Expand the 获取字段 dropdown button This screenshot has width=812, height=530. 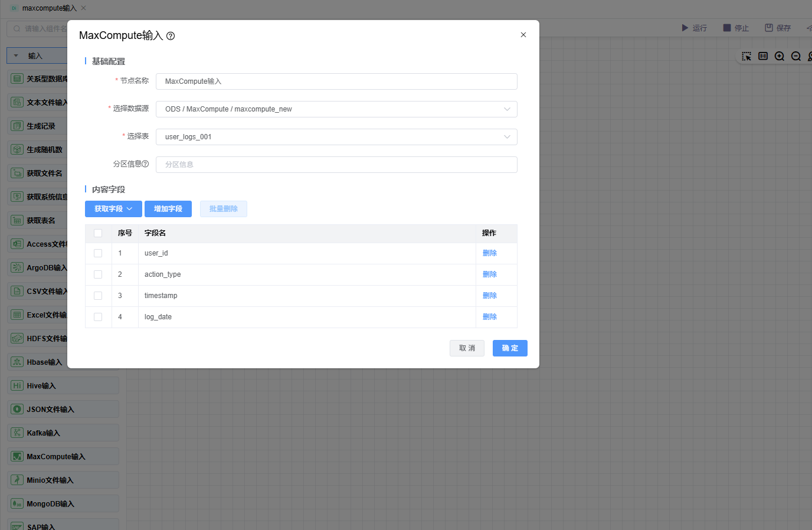pyautogui.click(x=113, y=209)
